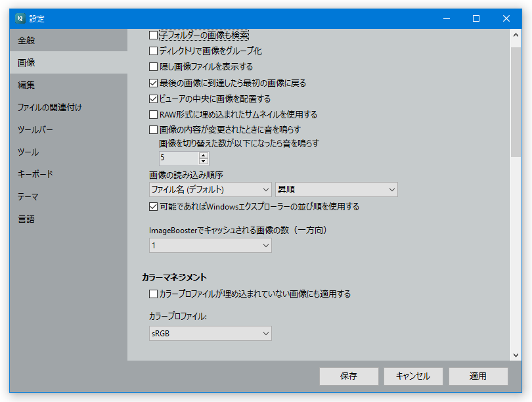Click the 適用 button
532x402 pixels.
(478, 376)
